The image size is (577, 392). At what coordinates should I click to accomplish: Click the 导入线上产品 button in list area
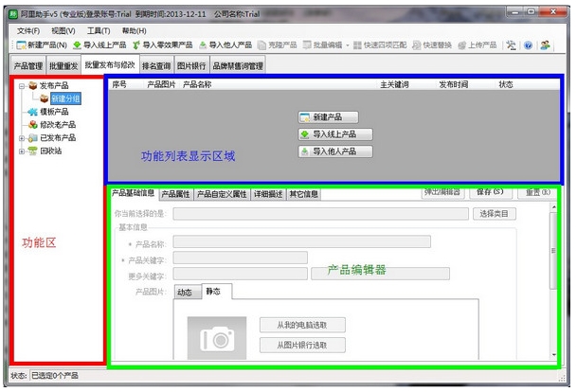click(x=335, y=134)
